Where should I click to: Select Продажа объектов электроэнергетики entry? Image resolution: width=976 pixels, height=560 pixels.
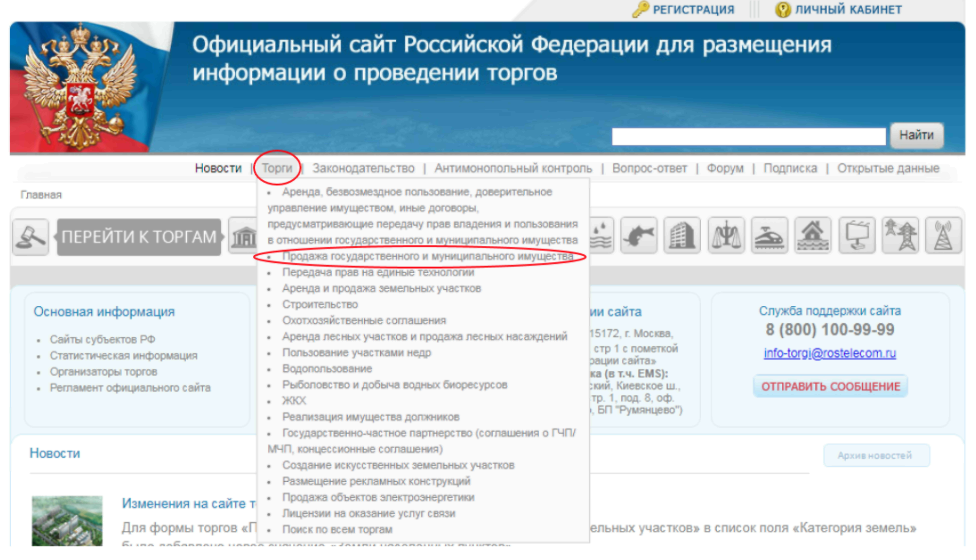(x=378, y=497)
